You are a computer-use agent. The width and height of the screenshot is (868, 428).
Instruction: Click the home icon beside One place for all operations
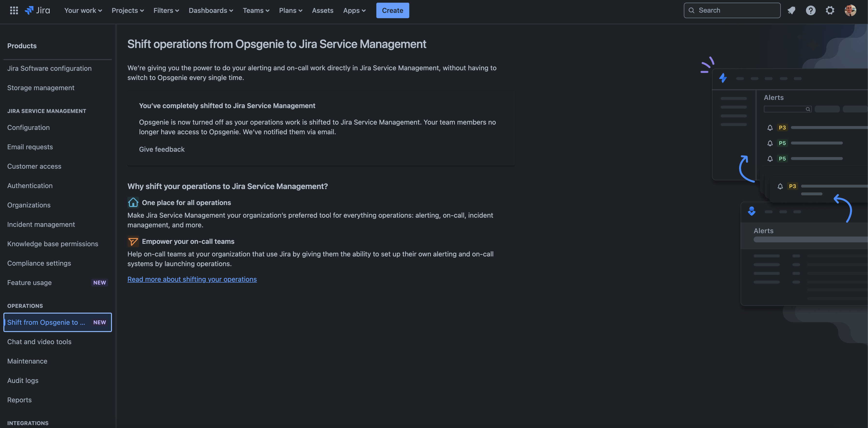133,202
